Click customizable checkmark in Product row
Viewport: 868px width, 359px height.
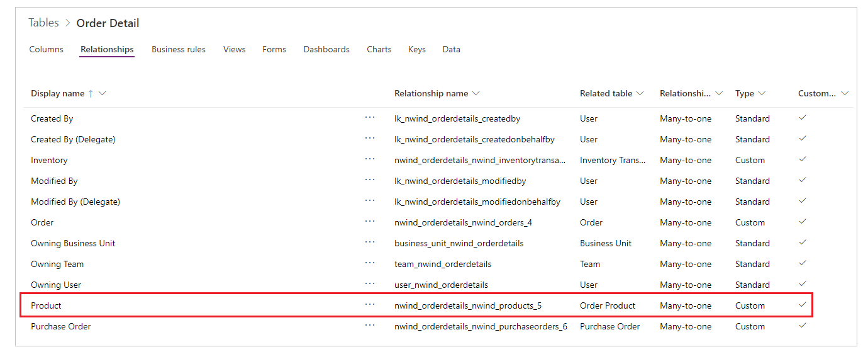click(803, 305)
